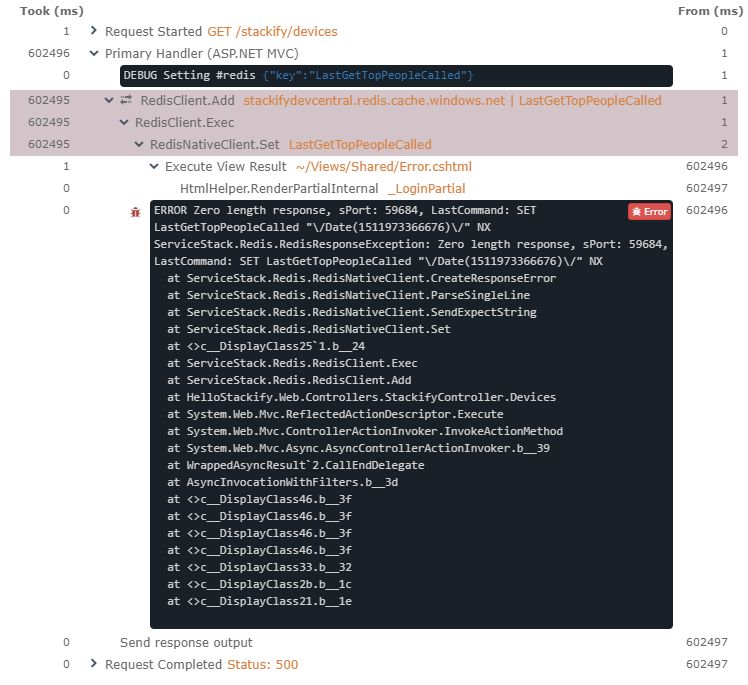The image size is (748, 685).
Task: Click the 602496 took value for Primary Handler
Action: pos(49,53)
